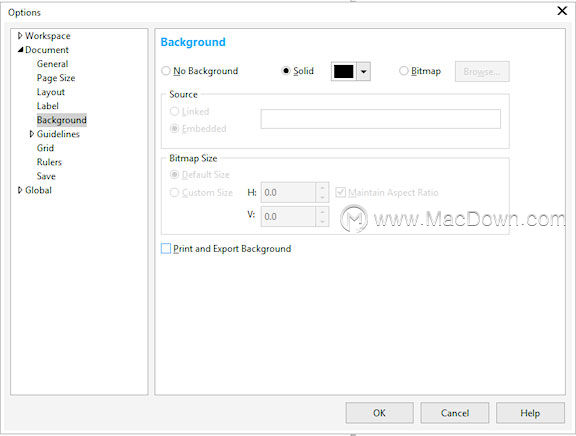
Task: Click the H size value field
Action: (288, 192)
